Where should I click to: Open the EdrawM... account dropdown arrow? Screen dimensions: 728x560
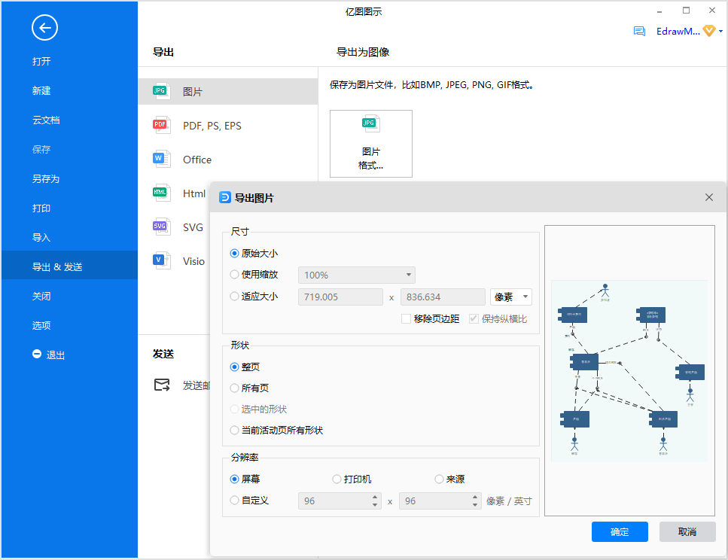point(720,31)
